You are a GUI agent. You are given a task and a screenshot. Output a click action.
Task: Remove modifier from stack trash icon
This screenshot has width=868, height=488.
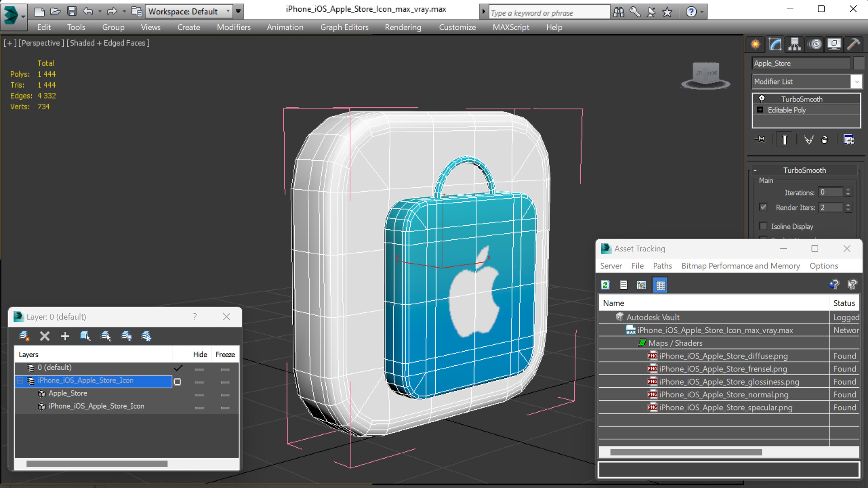[825, 139]
